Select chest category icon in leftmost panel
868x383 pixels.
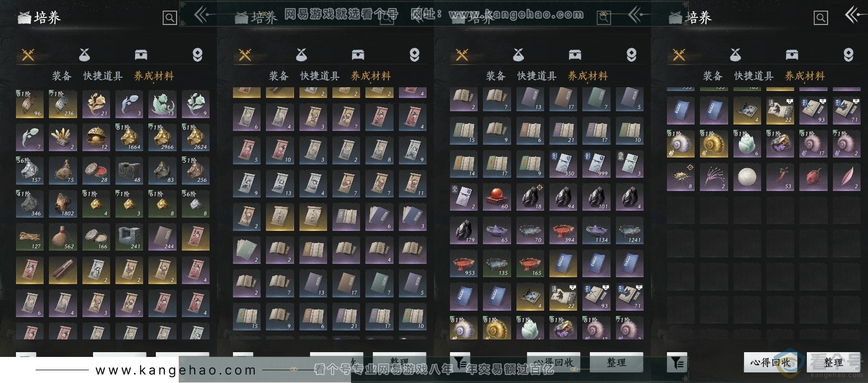(x=141, y=54)
